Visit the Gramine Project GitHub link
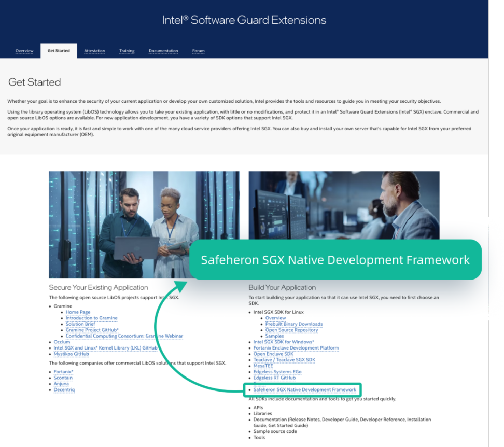The image size is (504, 447). [92, 330]
